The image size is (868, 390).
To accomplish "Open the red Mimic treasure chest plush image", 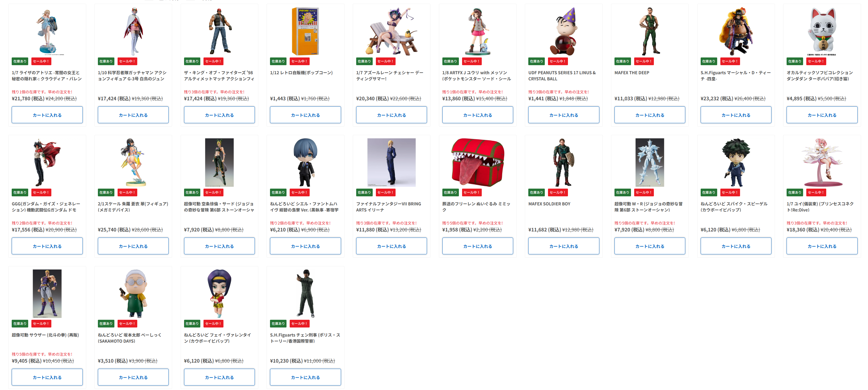I will click(477, 162).
